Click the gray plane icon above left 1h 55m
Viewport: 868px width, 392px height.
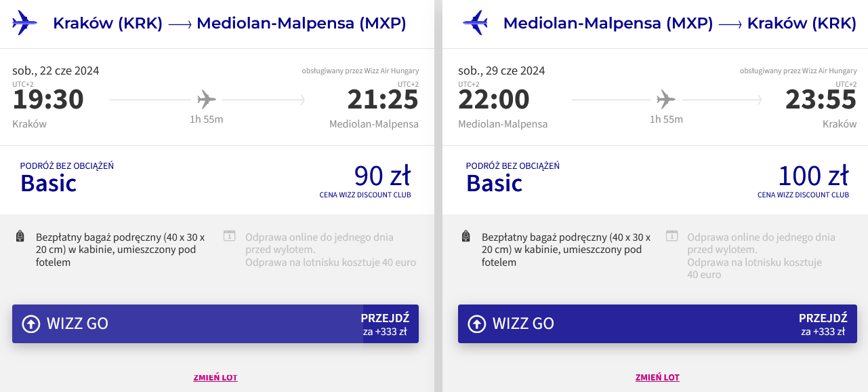click(x=207, y=100)
